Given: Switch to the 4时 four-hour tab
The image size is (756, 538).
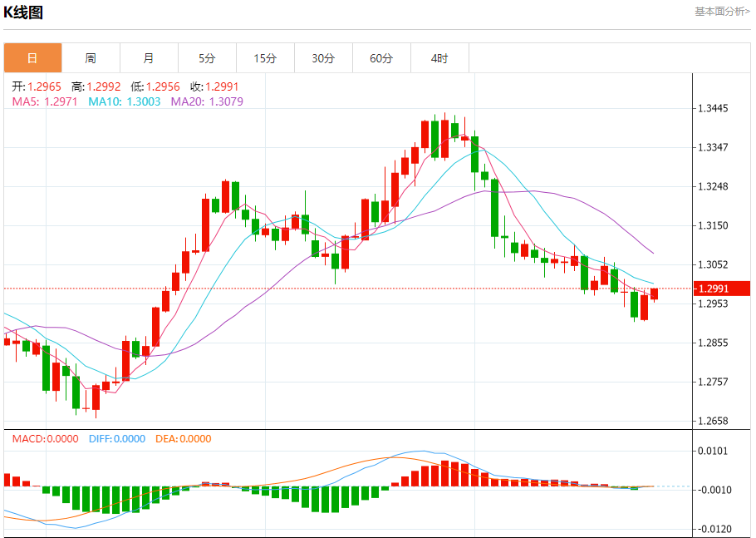Looking at the screenshot, I should pos(439,58).
